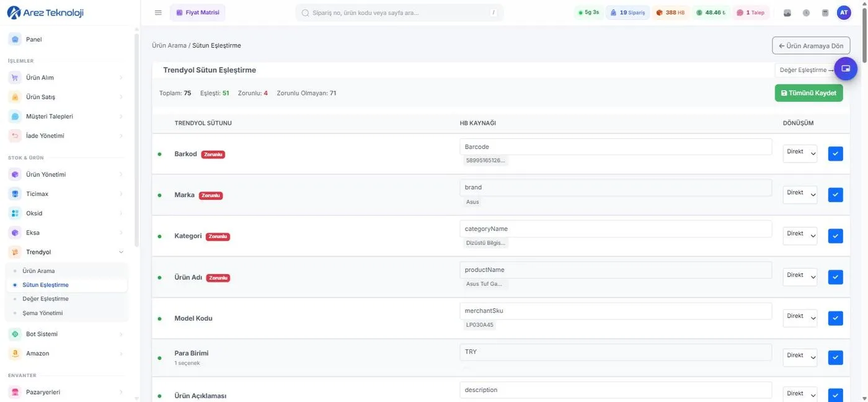Open the Dönüşüm dropdown for Barkod row
Image resolution: width=868 pixels, height=402 pixels.
coord(800,153)
